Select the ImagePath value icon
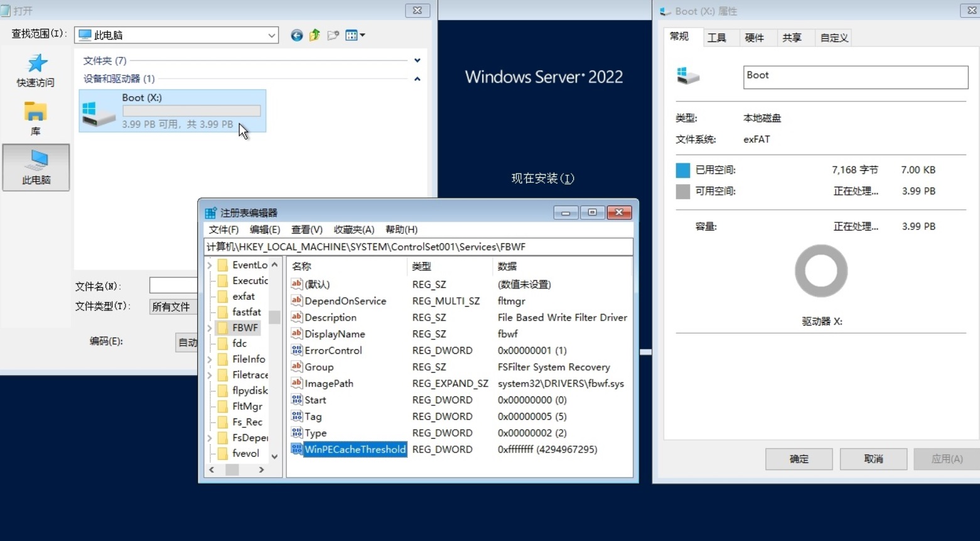This screenshot has width=980, height=541. tap(297, 383)
